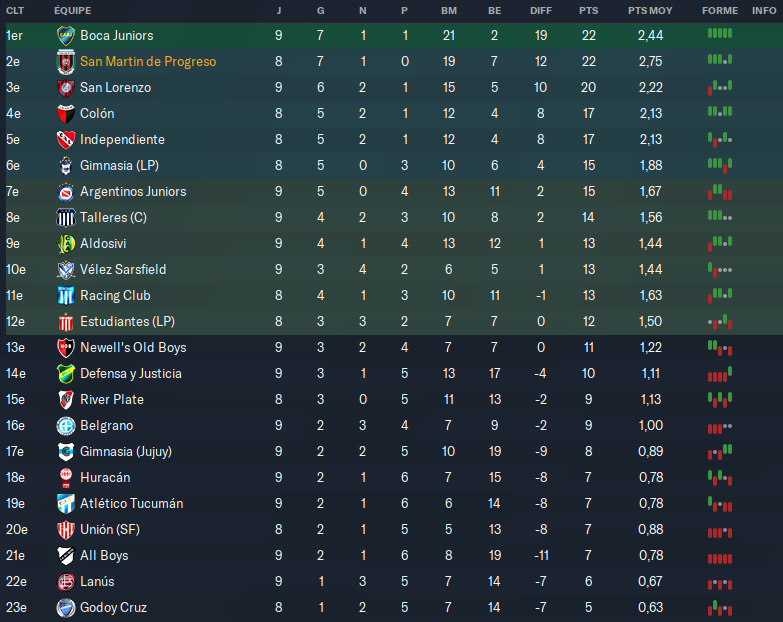Click the FORME column header
This screenshot has width=783, height=622.
720,10
